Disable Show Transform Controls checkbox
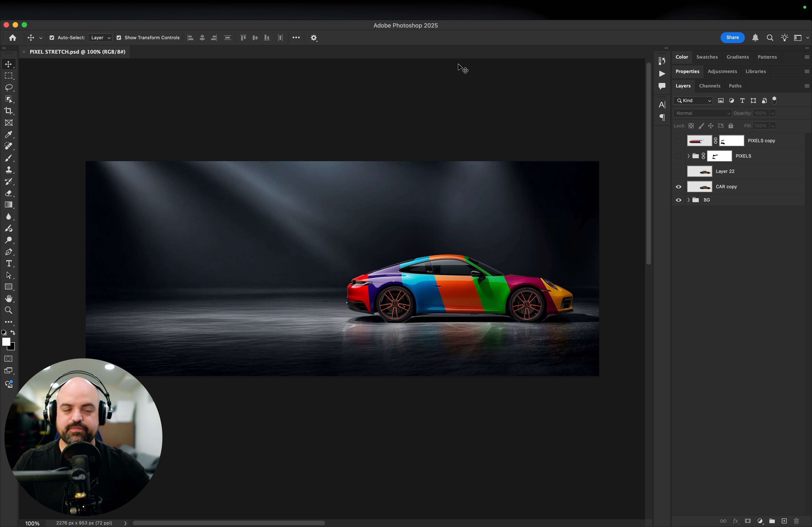812x527 pixels. [119, 38]
